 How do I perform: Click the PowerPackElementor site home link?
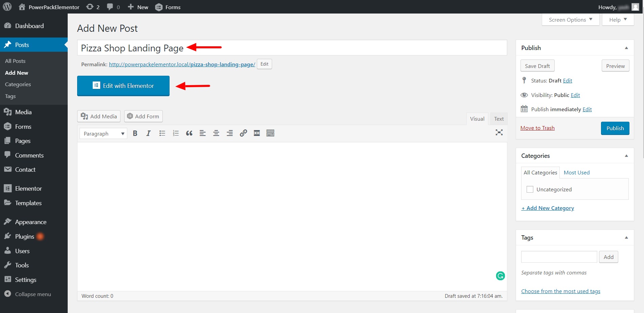49,7
